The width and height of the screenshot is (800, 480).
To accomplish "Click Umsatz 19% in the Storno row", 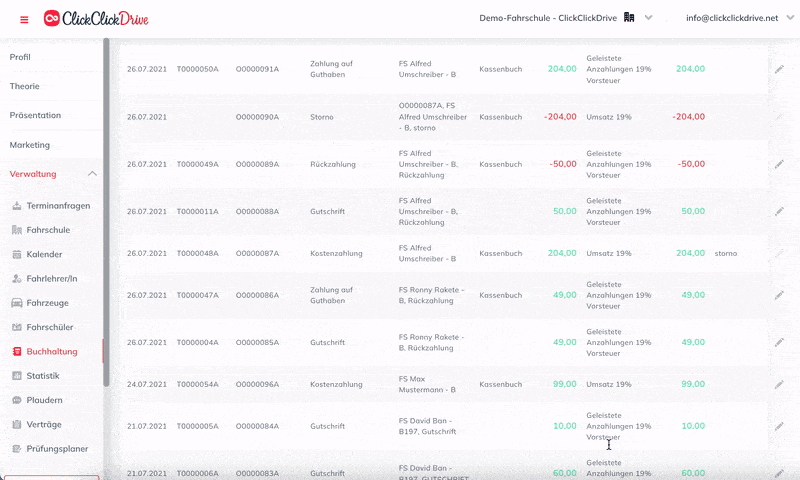I will coord(609,117).
